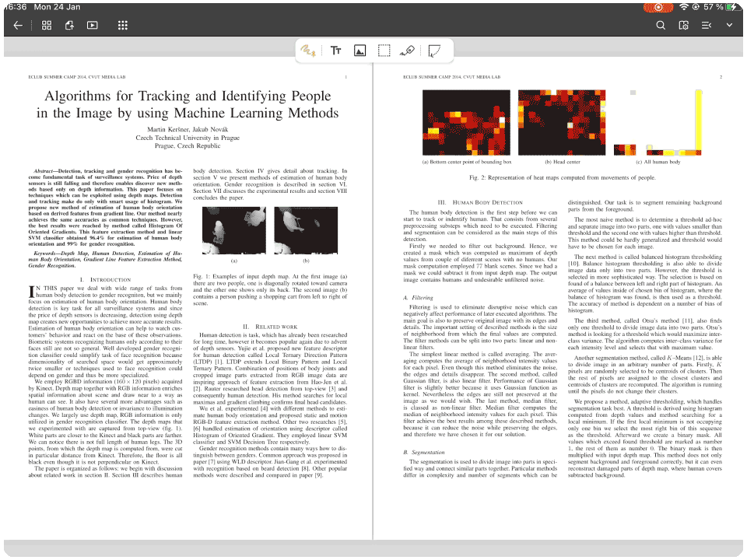Select the Text (Tt) tool
747x560 pixels.
point(336,51)
